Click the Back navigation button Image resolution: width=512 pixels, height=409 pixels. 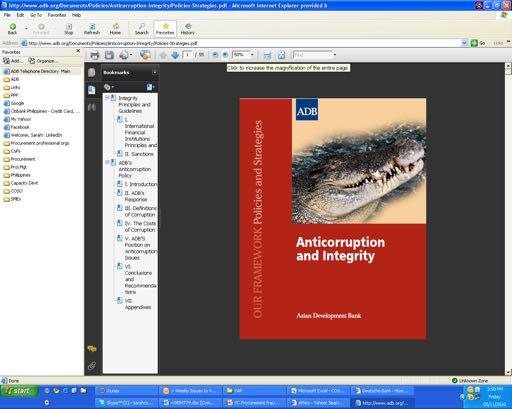(12, 29)
